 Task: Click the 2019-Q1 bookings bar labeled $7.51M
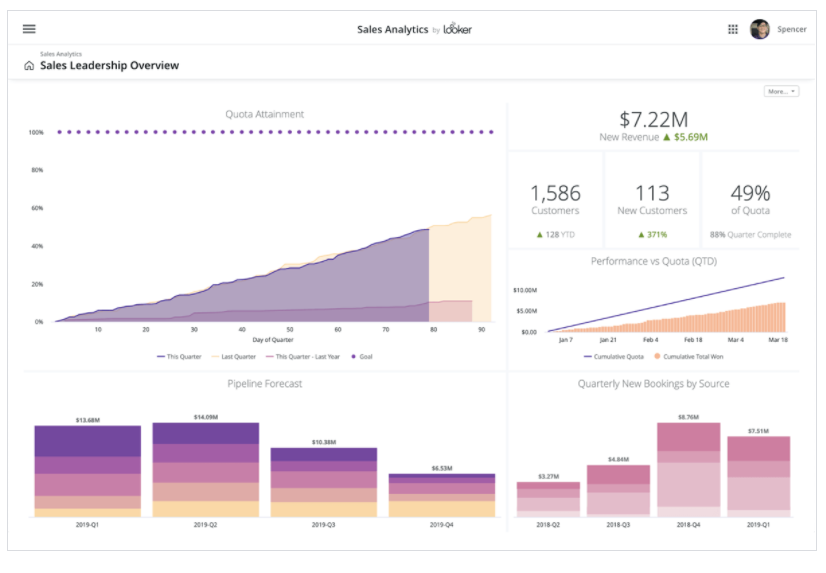[x=758, y=477]
